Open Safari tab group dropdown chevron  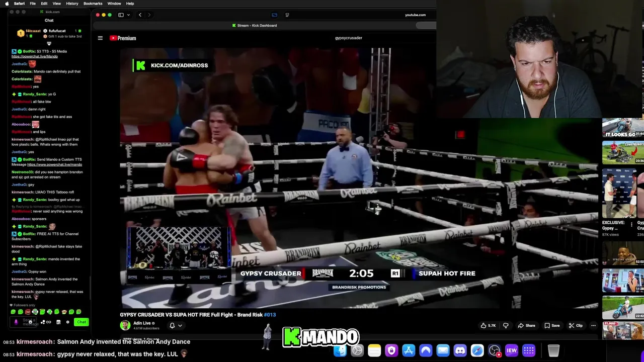coord(128,15)
